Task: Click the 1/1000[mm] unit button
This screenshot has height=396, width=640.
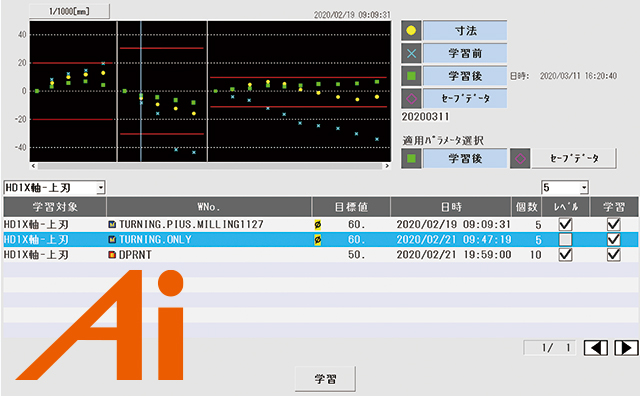Action: tap(69, 11)
